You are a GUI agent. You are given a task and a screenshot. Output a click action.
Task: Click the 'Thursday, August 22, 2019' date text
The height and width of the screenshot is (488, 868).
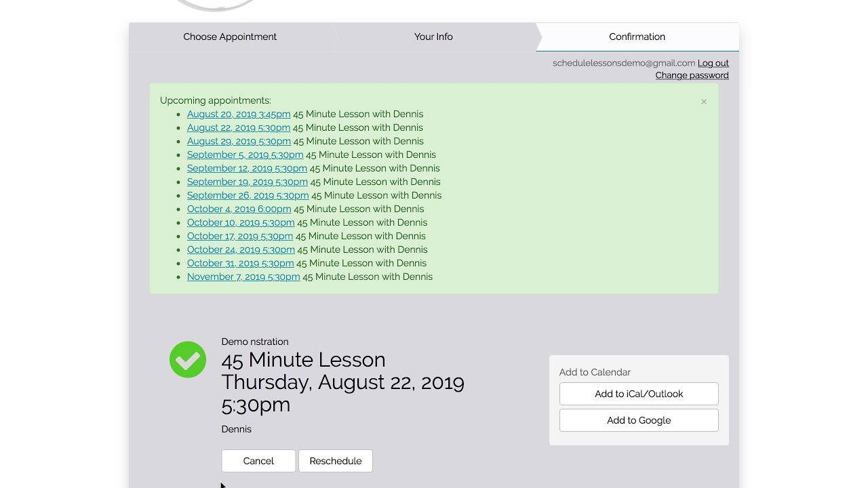pos(342,382)
